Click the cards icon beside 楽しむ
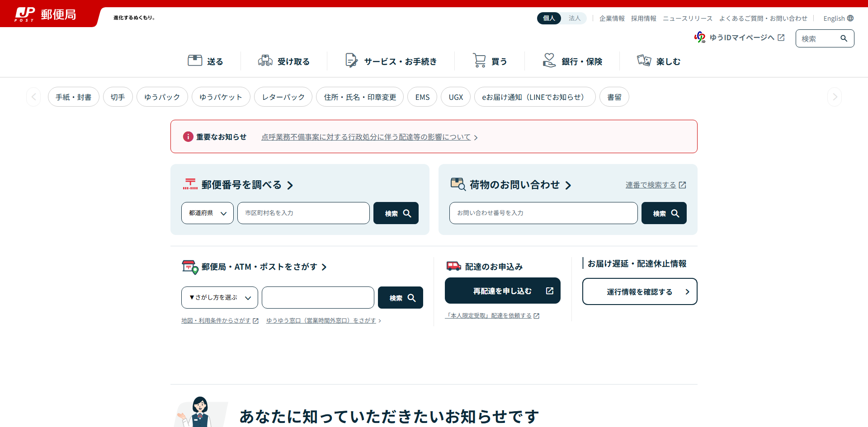This screenshot has height=427, width=868. pyautogui.click(x=644, y=60)
